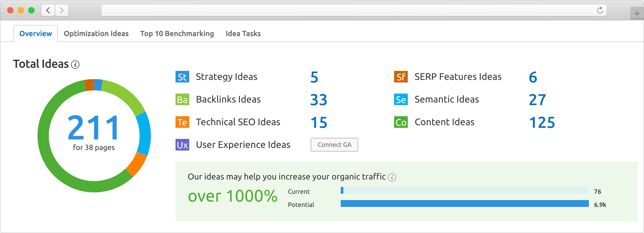Open the Semantic Ideas count 27
The height and width of the screenshot is (233, 644).
pos(537,100)
